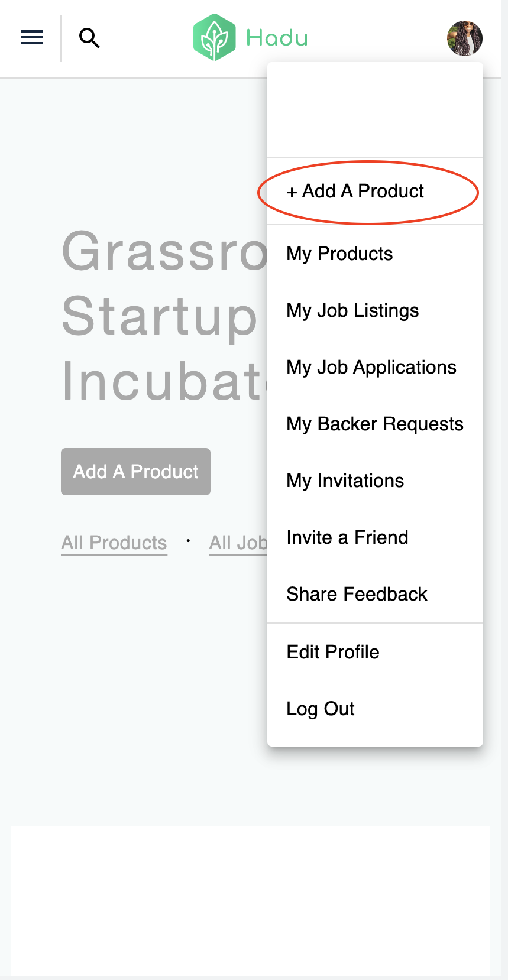Open the hamburger navigation menu
508x980 pixels.
(x=32, y=38)
